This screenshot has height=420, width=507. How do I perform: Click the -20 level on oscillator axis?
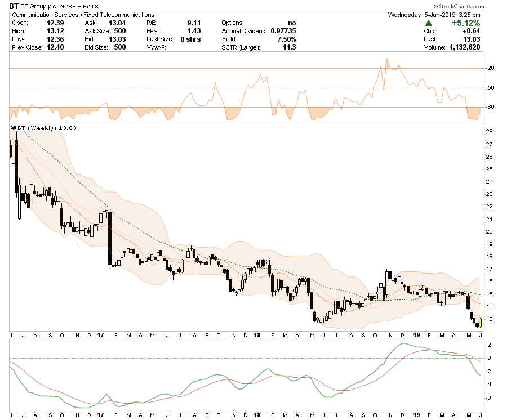(x=491, y=68)
